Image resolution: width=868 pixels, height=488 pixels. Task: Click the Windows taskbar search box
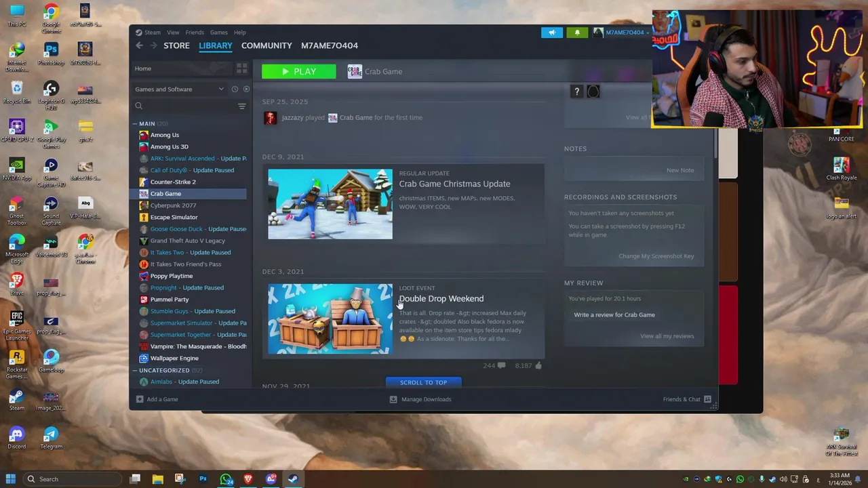73,479
